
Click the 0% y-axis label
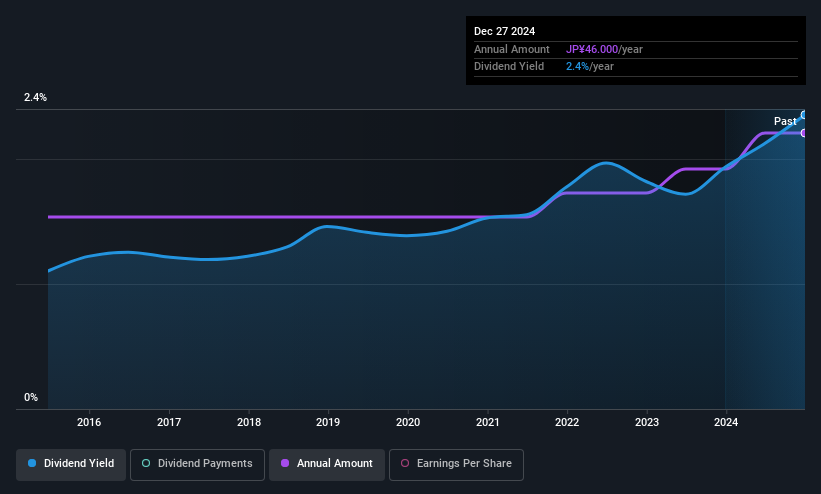[31, 398]
